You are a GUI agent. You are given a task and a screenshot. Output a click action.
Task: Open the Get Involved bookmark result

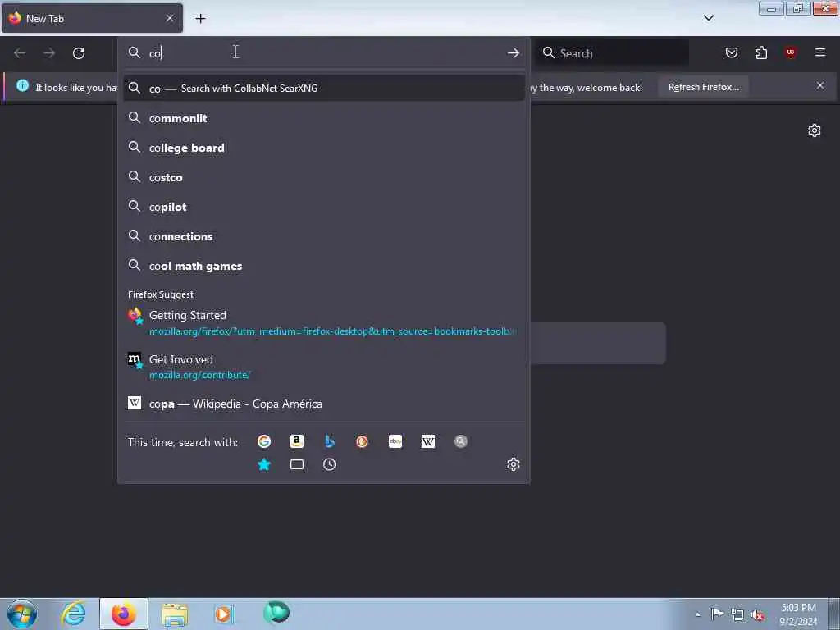pyautogui.click(x=323, y=367)
